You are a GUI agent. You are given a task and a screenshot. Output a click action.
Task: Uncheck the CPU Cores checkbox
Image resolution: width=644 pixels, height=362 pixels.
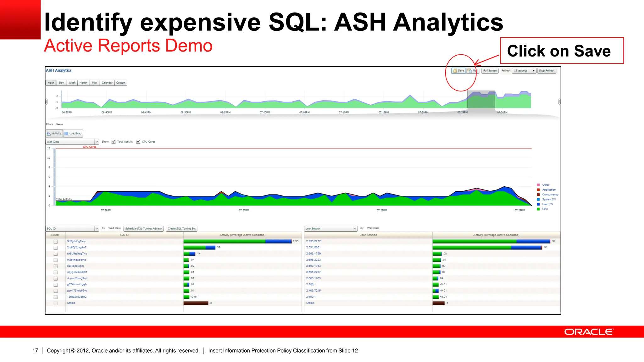click(x=138, y=142)
